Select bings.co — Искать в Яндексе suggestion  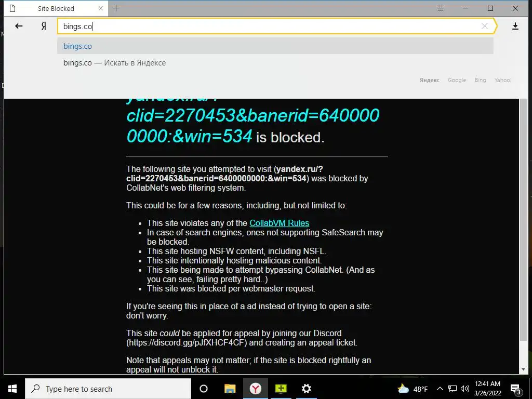275,63
